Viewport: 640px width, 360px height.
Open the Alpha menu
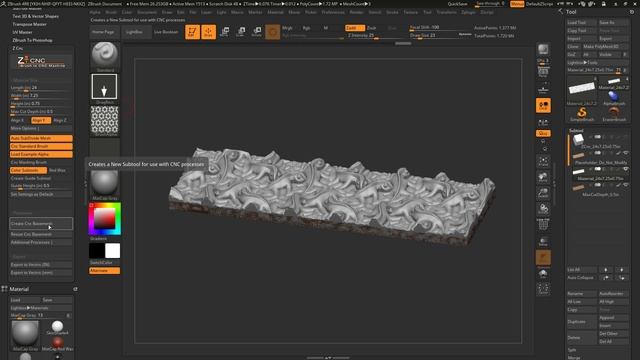tap(95, 12)
